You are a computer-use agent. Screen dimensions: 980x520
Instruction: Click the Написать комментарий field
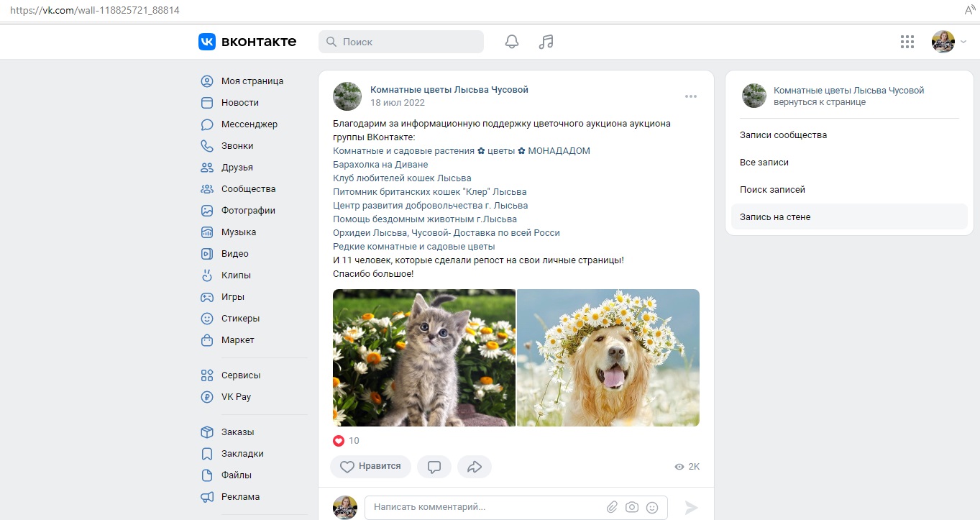[x=516, y=507]
